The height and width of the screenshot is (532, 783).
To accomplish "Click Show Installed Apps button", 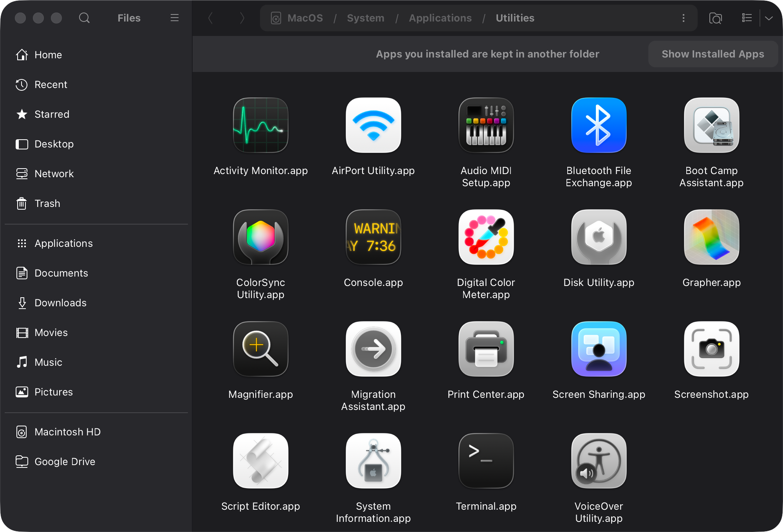I will [713, 54].
